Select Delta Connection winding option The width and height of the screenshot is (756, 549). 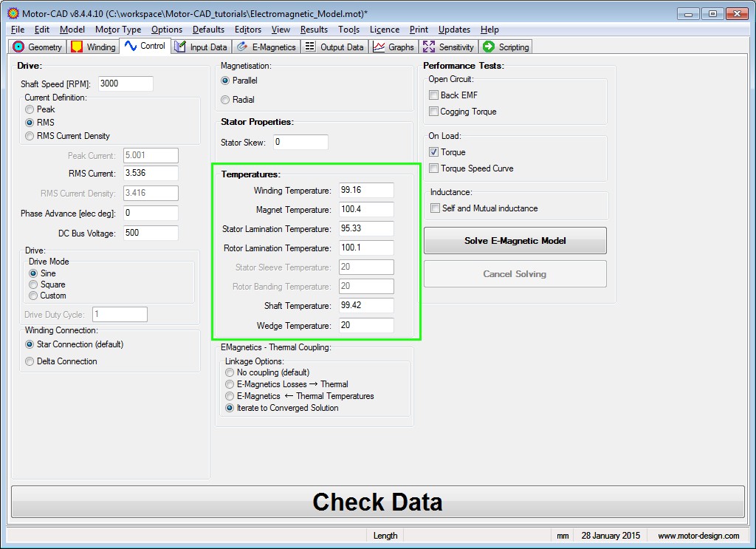tap(30, 361)
